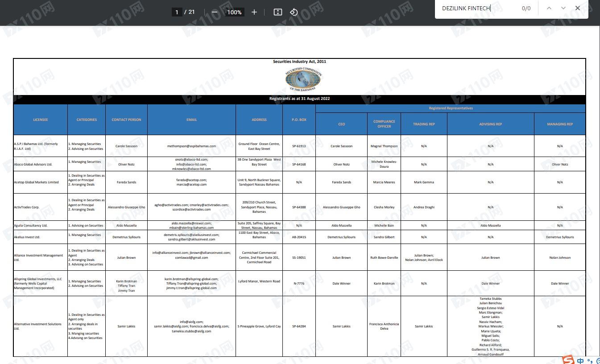Screen dimensions: 600x364
Task: Select the CONTACT PERSON column header
Action: [126, 120]
